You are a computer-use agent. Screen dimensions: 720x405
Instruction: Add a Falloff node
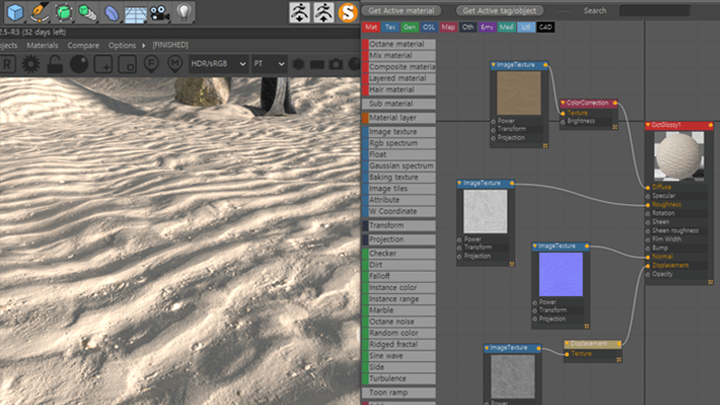[x=399, y=276]
